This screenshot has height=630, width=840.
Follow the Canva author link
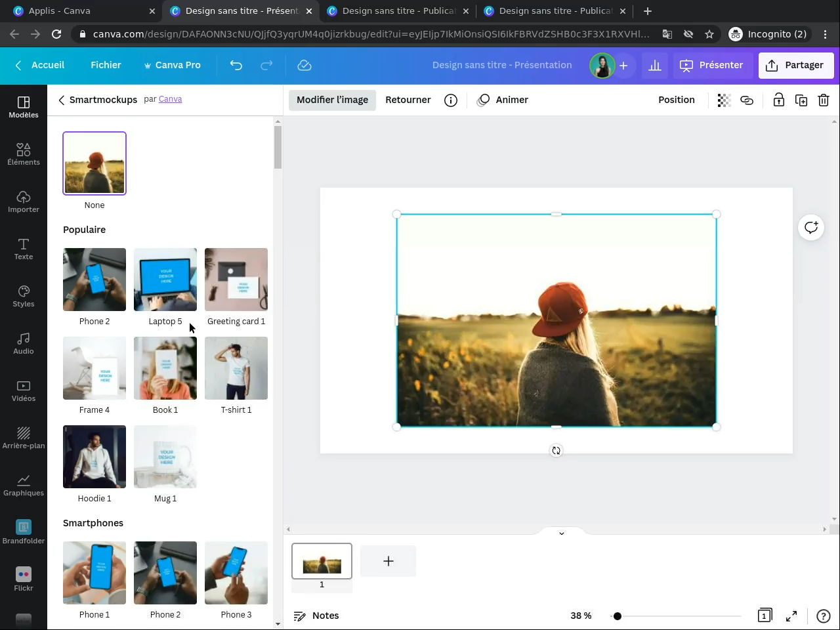coord(170,99)
